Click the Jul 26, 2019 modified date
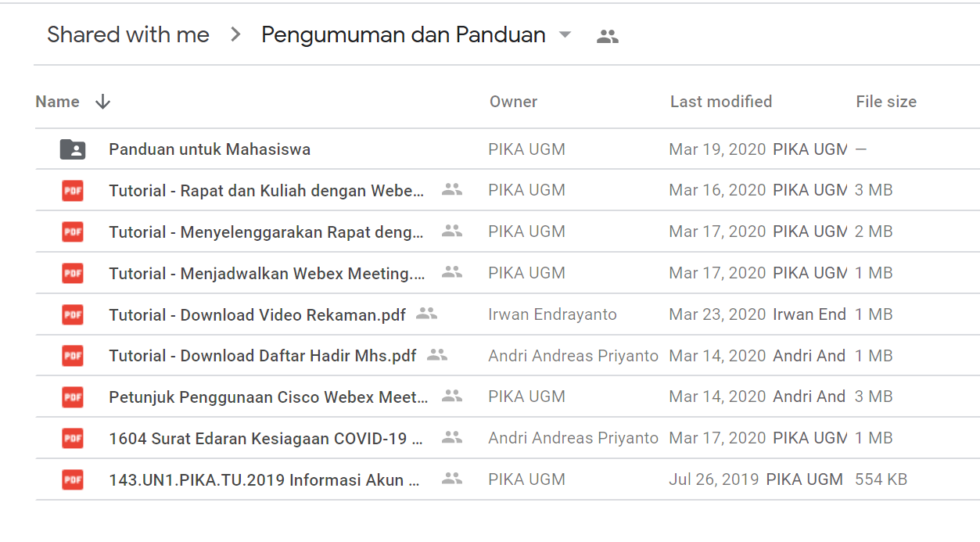The width and height of the screenshot is (980, 542). [714, 479]
